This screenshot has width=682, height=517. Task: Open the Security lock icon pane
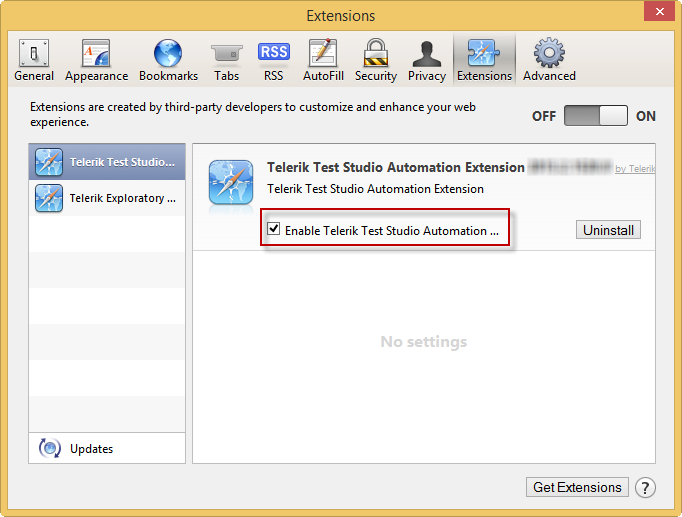tap(376, 61)
